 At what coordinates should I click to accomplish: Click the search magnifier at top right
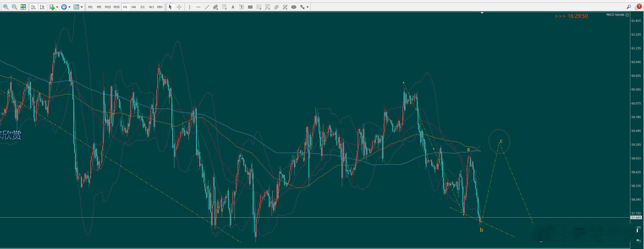coord(629,7)
